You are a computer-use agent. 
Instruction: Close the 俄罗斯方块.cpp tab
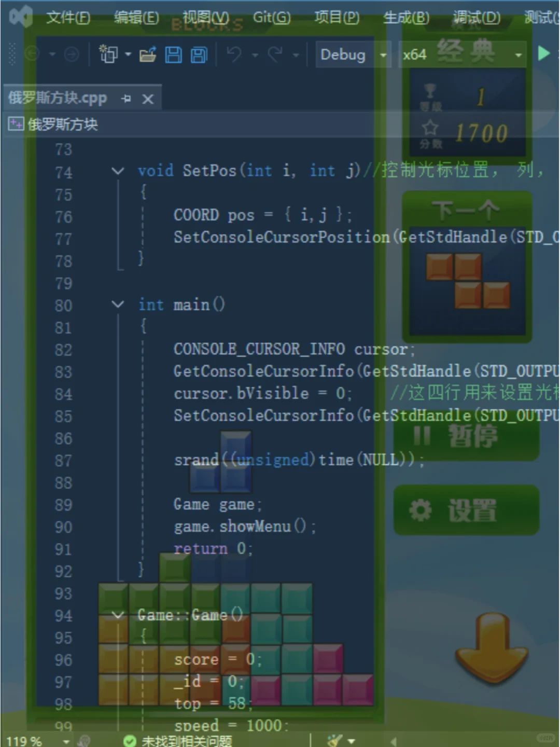148,99
